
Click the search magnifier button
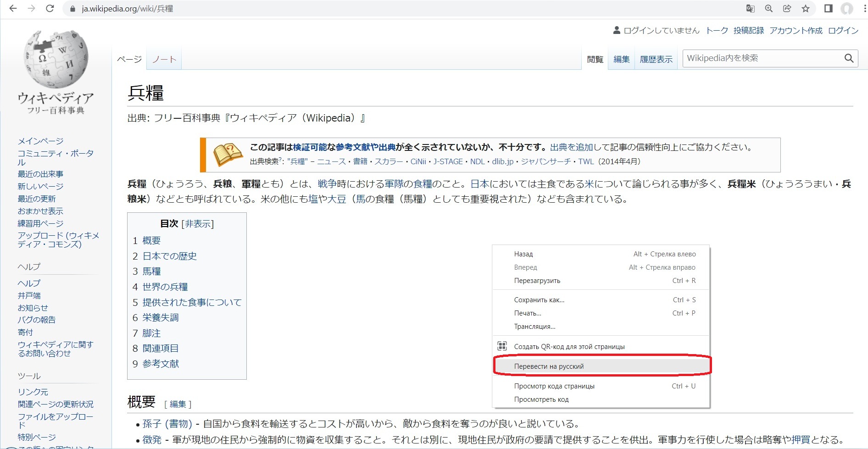click(x=849, y=58)
